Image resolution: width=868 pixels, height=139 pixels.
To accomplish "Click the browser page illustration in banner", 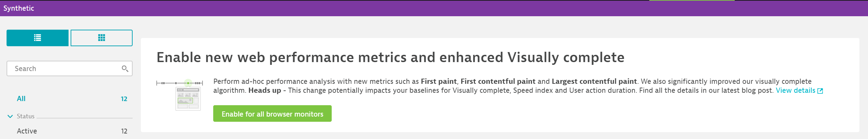I will [188, 99].
